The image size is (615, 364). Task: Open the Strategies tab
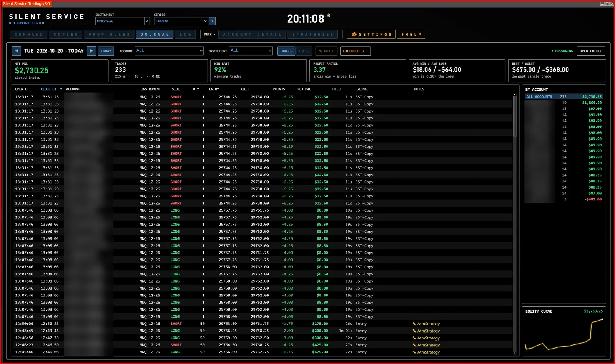313,35
